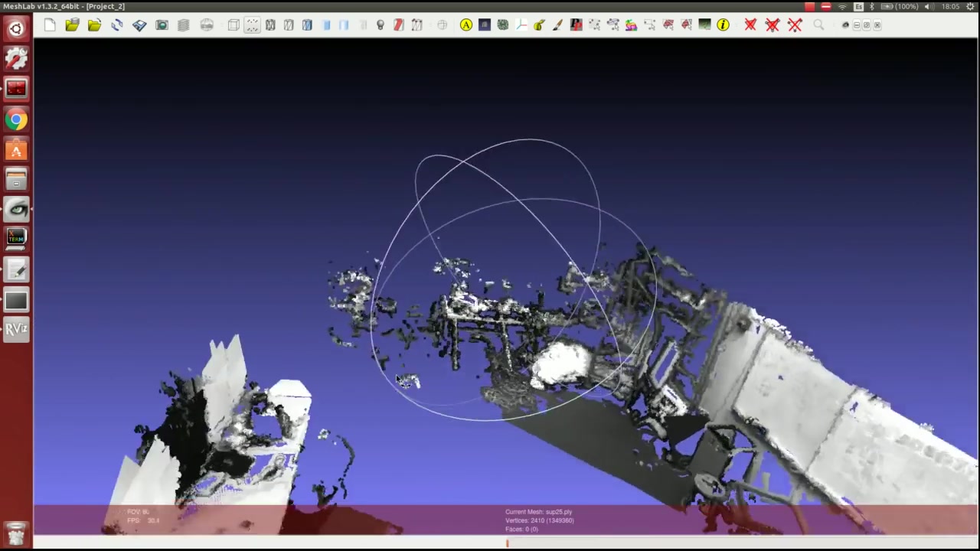This screenshot has height=551, width=980.
Task: Click the 'Faces: 0 (0)' info text
Action: 521,529
